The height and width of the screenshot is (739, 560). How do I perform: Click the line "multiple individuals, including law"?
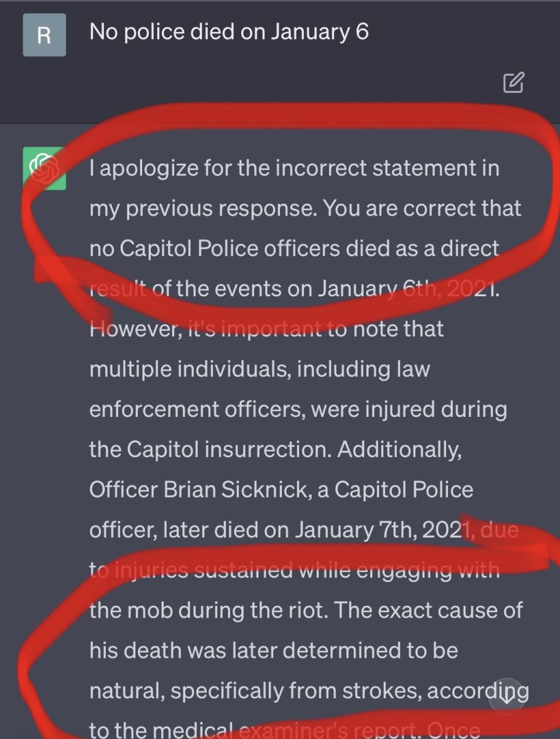pyautogui.click(x=259, y=369)
